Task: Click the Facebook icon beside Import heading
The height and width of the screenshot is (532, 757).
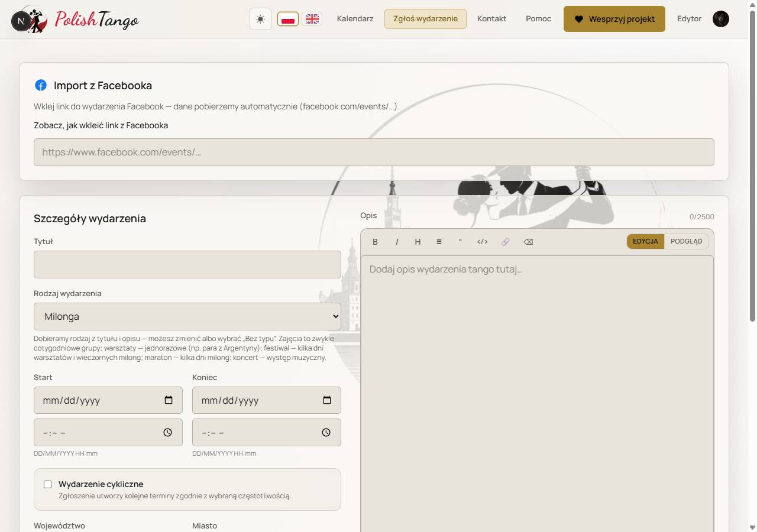Action: [x=41, y=85]
